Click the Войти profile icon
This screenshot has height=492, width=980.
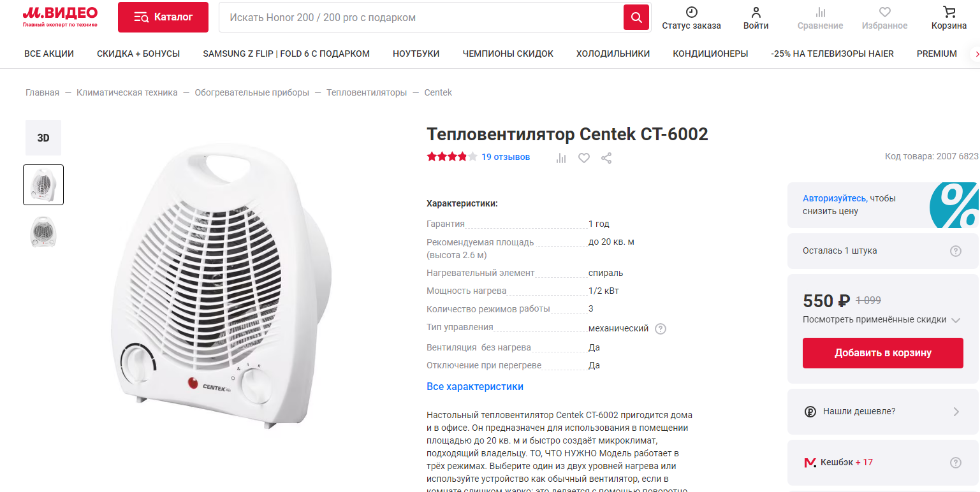click(756, 12)
